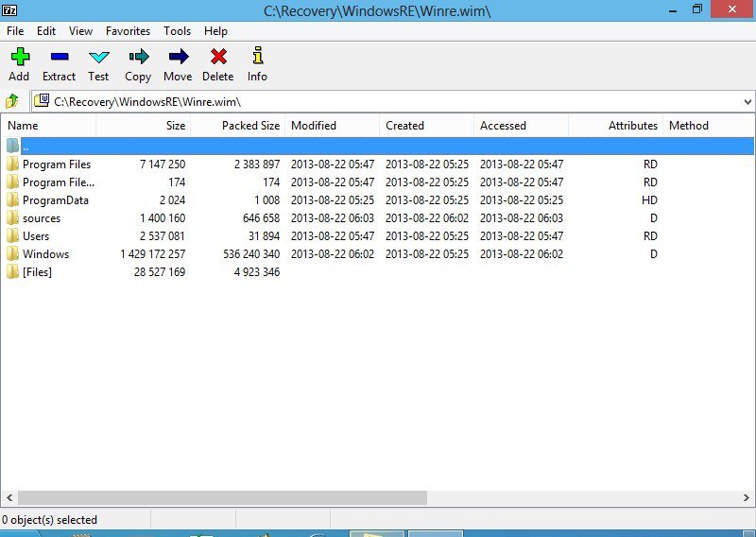The image size is (756, 537).
Task: Click the red X Delete icon
Action: click(x=218, y=57)
